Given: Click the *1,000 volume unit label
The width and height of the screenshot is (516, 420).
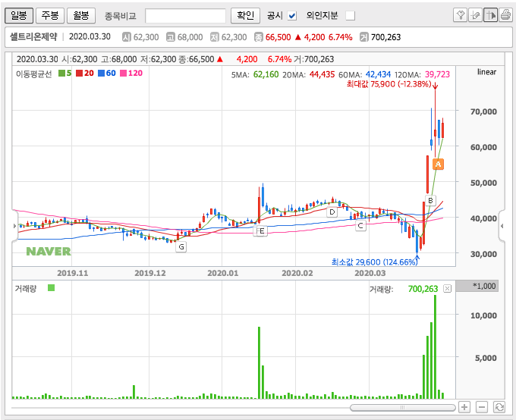Looking at the screenshot, I should coord(484,286).
